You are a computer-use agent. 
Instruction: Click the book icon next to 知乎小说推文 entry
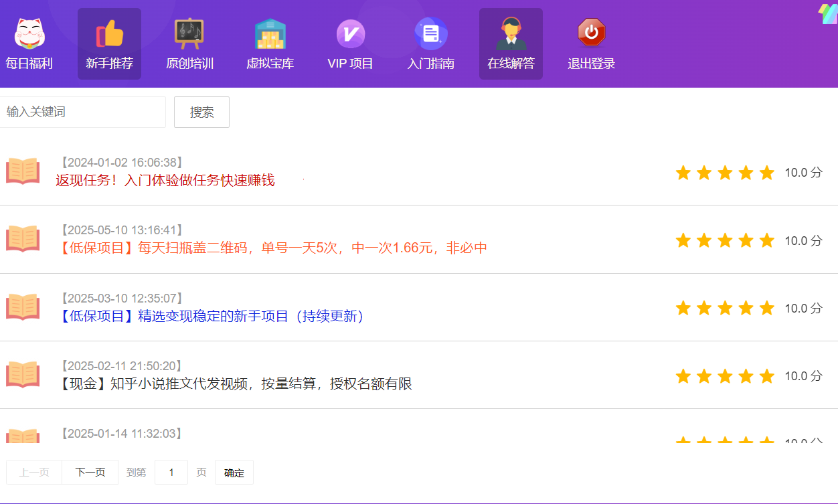point(23,373)
